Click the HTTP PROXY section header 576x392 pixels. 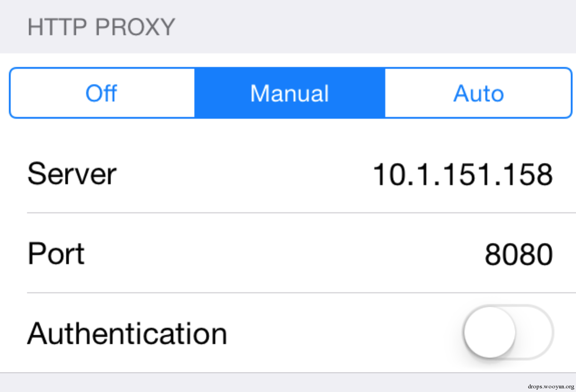(101, 27)
